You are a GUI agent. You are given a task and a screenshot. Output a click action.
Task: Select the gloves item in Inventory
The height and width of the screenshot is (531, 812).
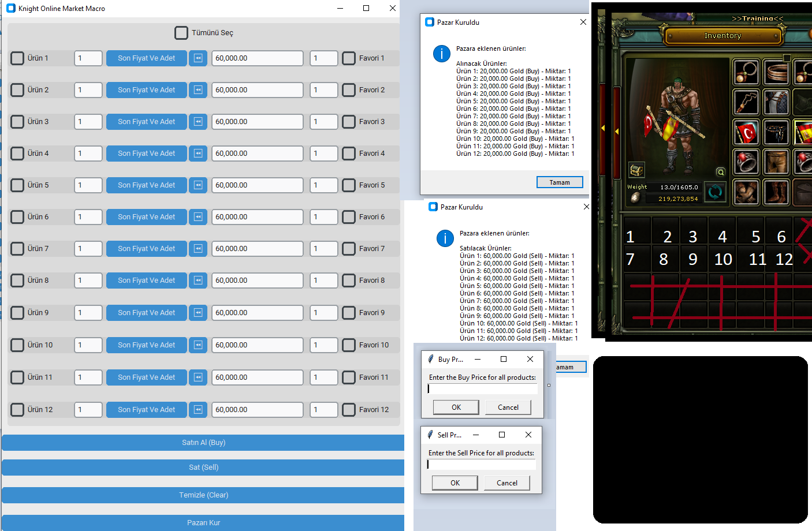coord(746,192)
